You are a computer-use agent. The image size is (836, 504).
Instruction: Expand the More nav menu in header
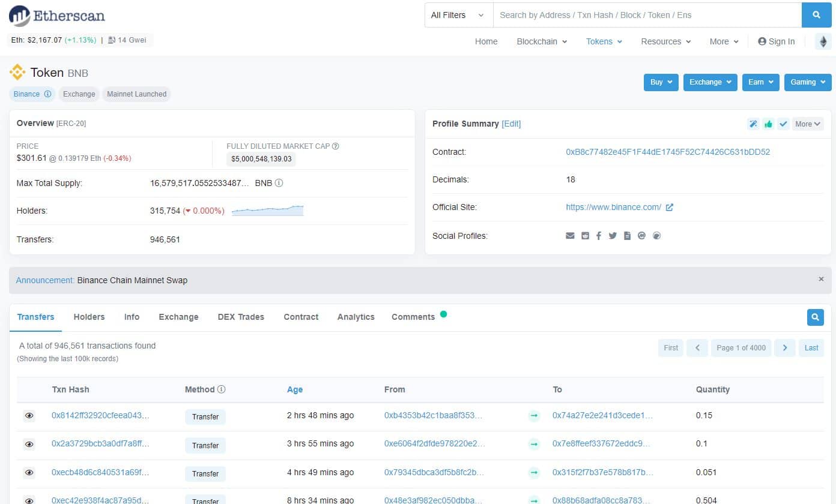[724, 41]
